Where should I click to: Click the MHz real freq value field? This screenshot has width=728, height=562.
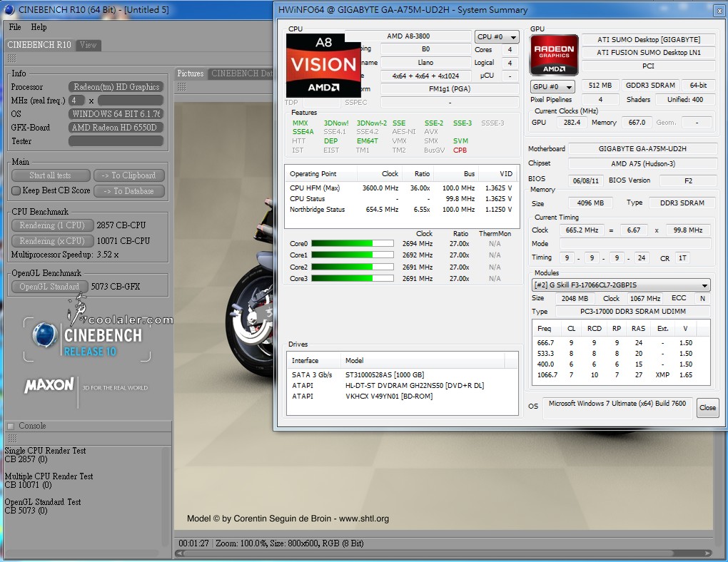pos(76,101)
